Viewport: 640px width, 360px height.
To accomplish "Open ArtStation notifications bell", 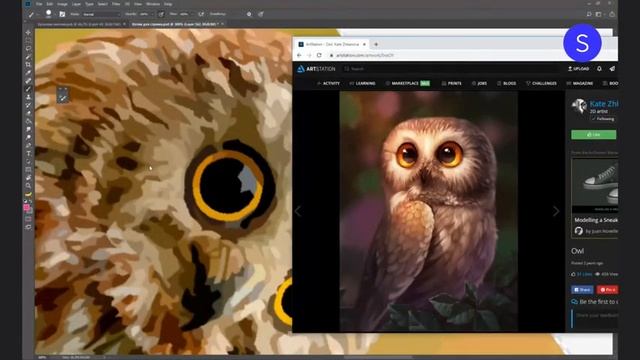I will [599, 69].
